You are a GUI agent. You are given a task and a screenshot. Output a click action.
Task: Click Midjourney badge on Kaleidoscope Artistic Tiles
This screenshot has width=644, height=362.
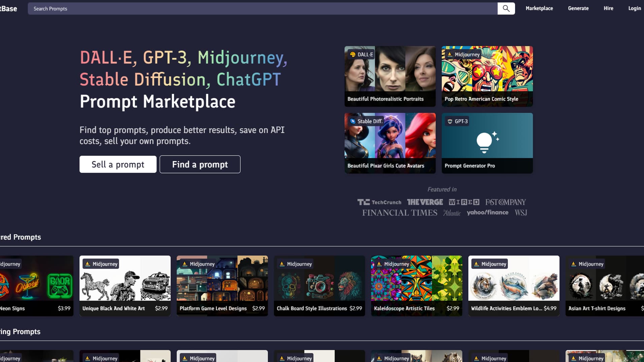[x=393, y=264]
